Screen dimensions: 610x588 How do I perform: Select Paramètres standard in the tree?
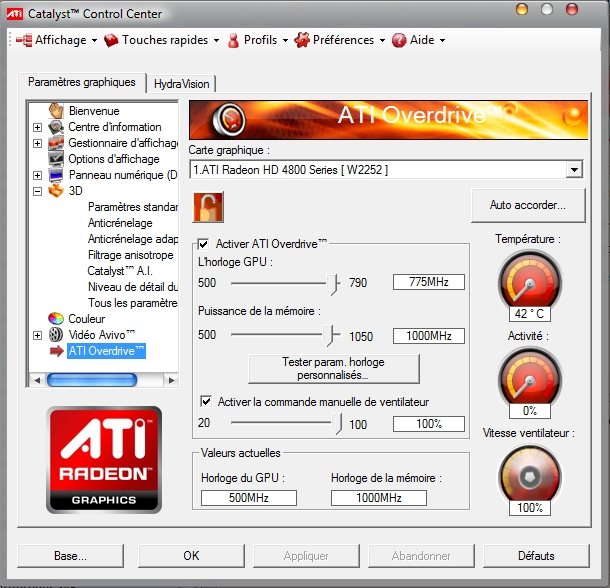coord(133,207)
